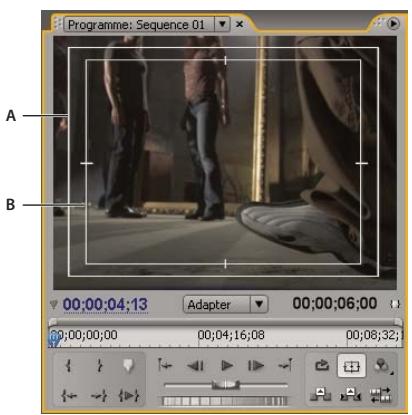This screenshot has width=412, height=415.
Task: Close the Programme: Sequence 01 tab
Action: click(239, 24)
